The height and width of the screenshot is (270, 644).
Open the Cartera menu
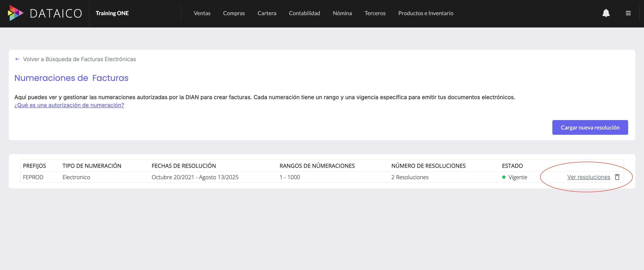[x=267, y=13]
